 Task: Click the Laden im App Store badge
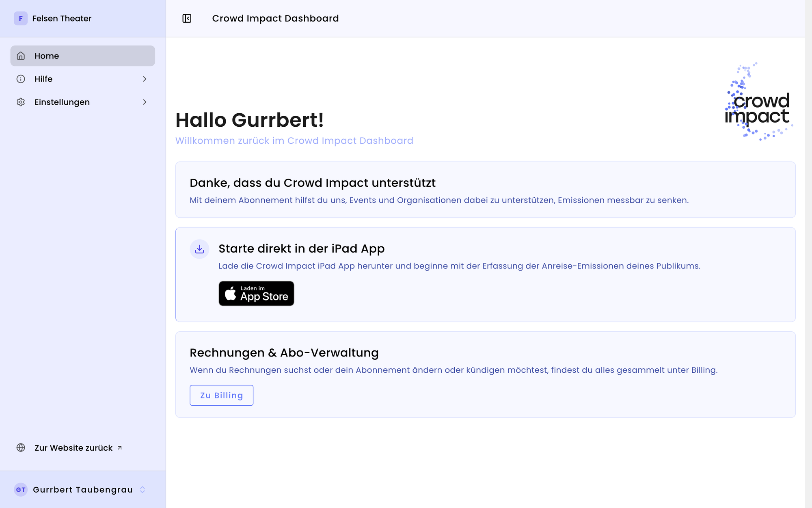tap(257, 293)
